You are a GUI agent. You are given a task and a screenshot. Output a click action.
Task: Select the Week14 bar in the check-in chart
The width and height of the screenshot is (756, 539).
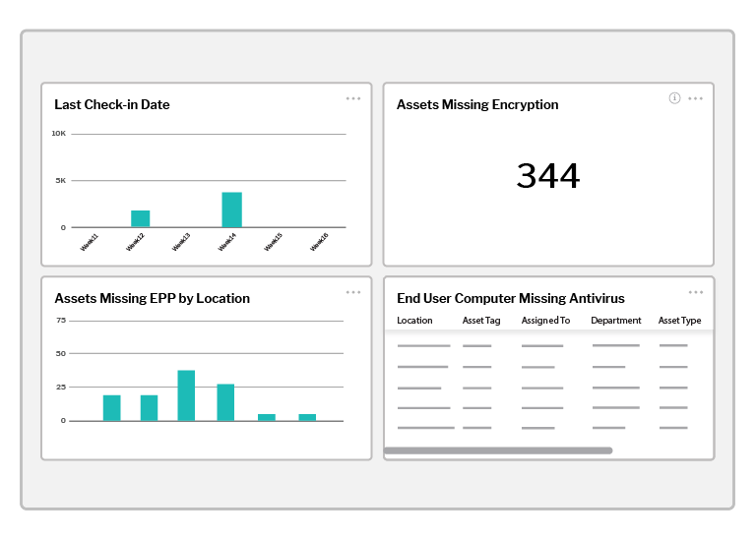pos(232,210)
